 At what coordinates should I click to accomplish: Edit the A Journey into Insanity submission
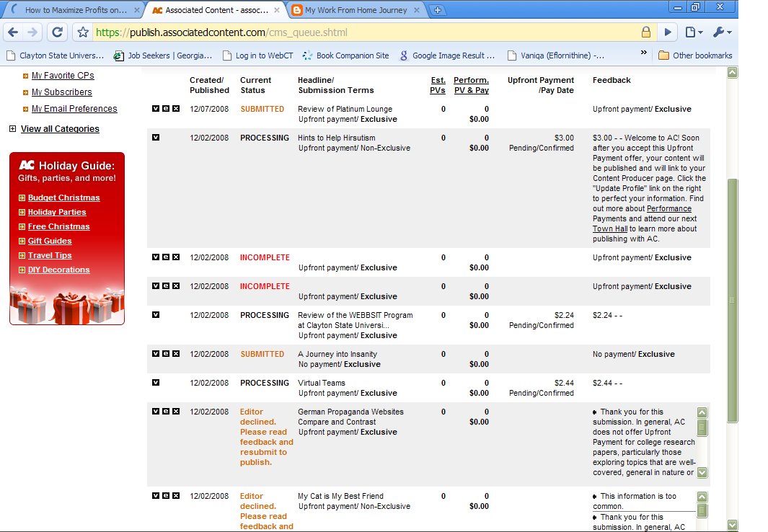coord(166,353)
